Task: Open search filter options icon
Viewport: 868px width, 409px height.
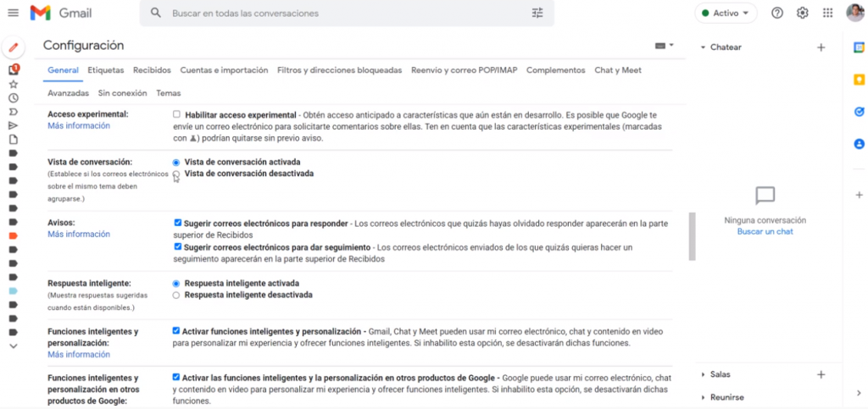Action: [x=537, y=14]
